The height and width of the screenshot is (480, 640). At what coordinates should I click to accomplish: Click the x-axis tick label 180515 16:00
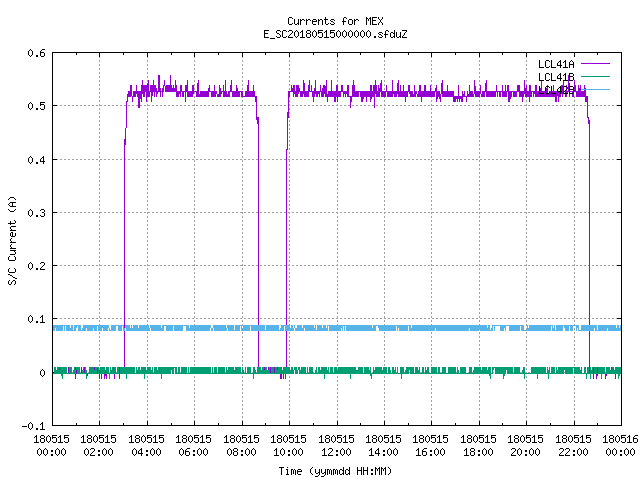pos(431,446)
